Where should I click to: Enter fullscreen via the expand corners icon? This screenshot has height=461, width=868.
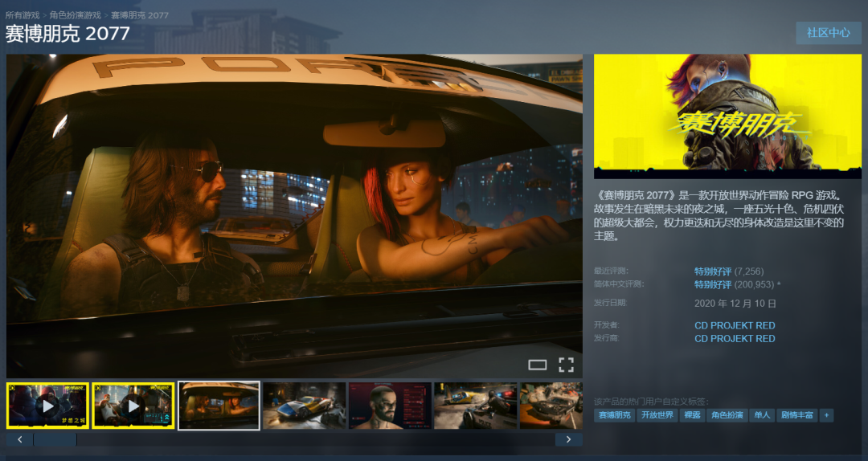pos(566,365)
